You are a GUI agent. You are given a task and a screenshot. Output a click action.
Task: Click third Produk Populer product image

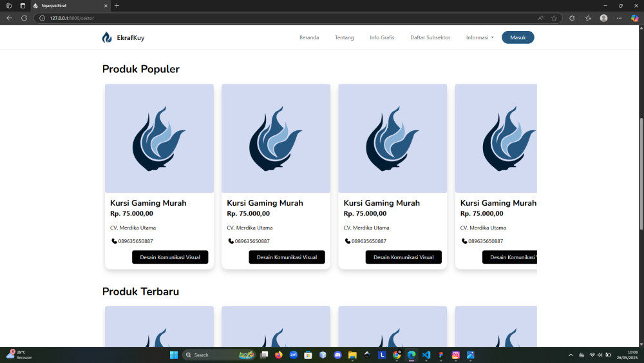[x=393, y=139]
